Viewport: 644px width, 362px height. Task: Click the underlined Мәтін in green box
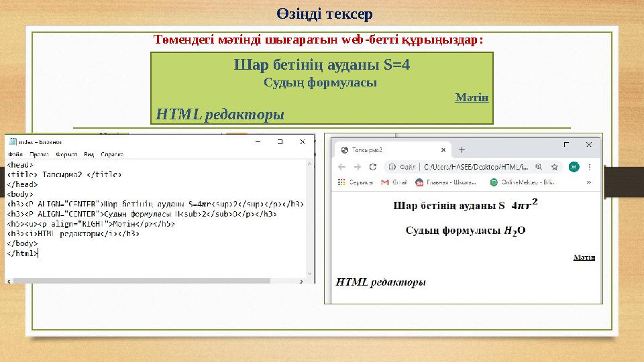point(472,97)
